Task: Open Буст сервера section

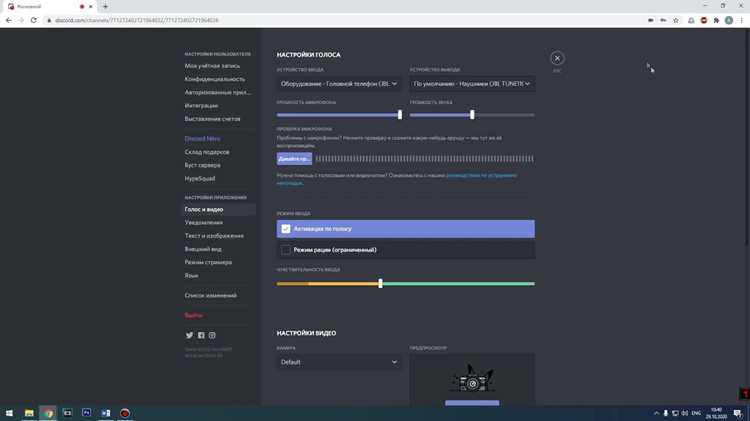Action: pos(202,165)
